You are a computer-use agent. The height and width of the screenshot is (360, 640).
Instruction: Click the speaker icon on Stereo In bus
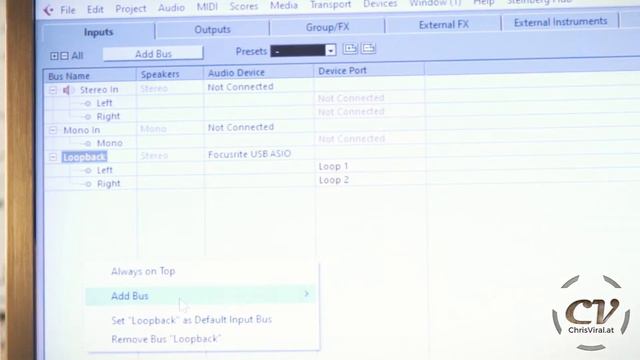67,90
